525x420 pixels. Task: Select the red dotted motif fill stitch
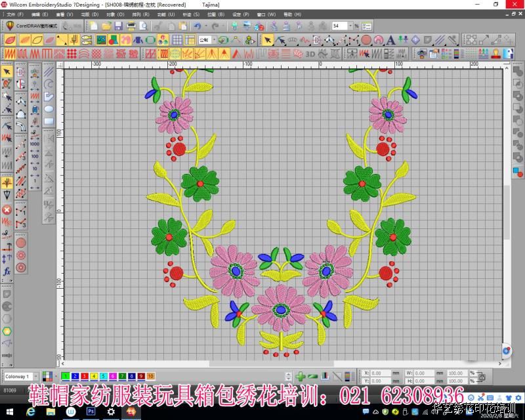pyautogui.click(x=72, y=54)
